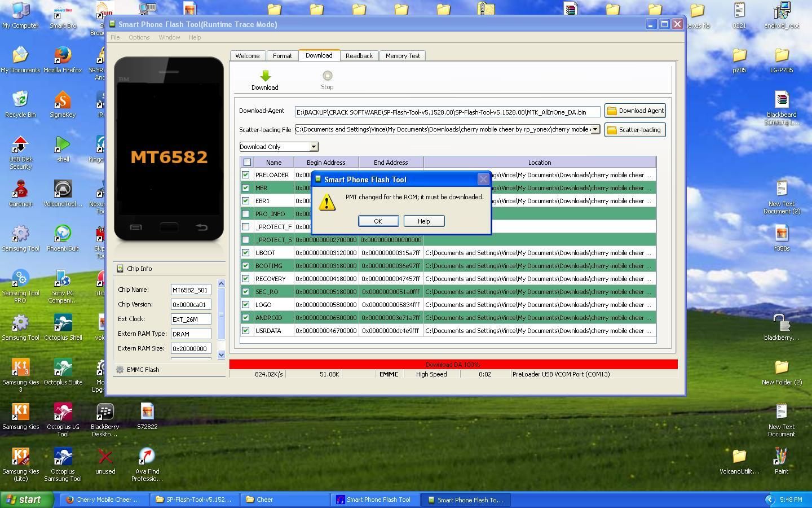
Task: Launch USB Disk Security shortcut
Action: tap(20, 144)
